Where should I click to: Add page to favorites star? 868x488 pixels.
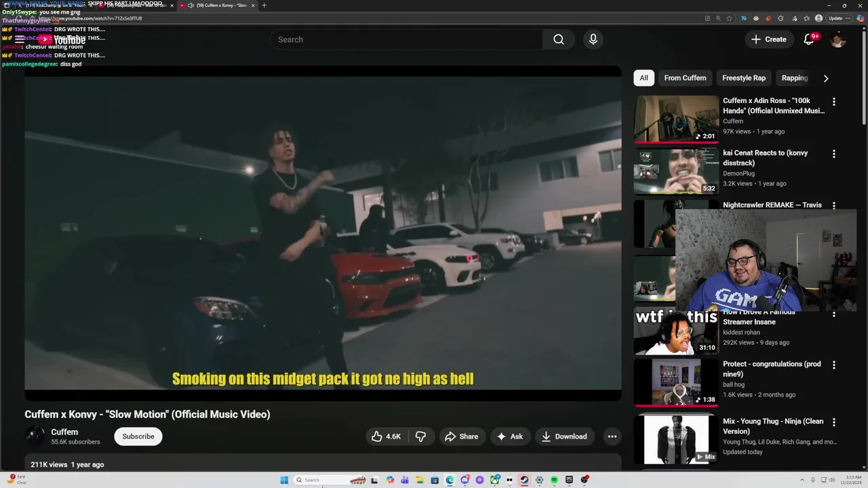(729, 18)
